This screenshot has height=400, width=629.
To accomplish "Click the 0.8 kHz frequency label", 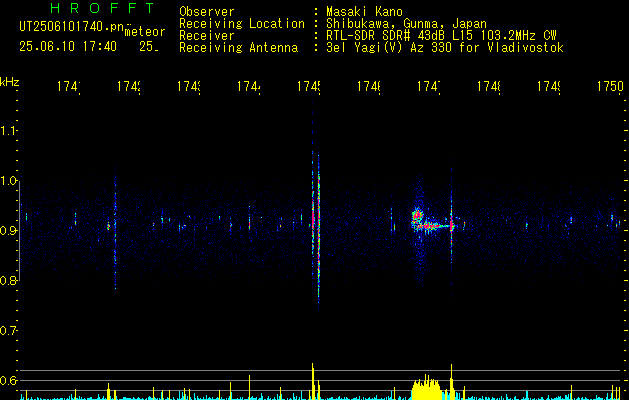I will [x=8, y=280].
